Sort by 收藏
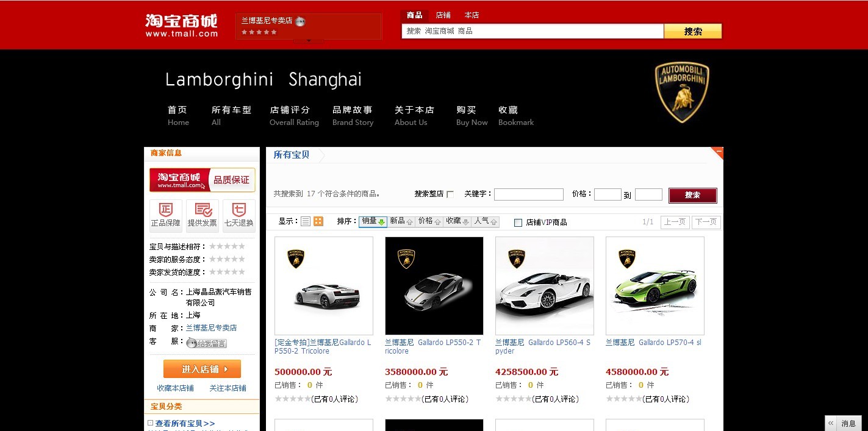This screenshot has width=868, height=431. (x=457, y=221)
